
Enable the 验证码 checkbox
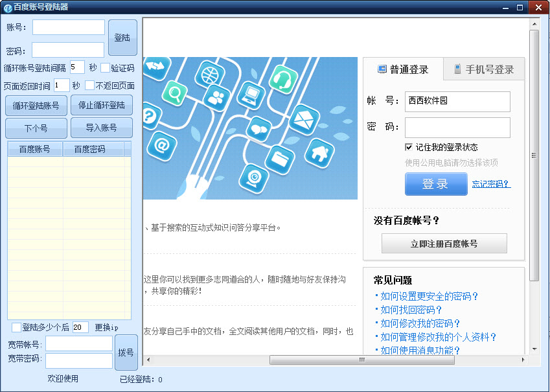(x=105, y=68)
